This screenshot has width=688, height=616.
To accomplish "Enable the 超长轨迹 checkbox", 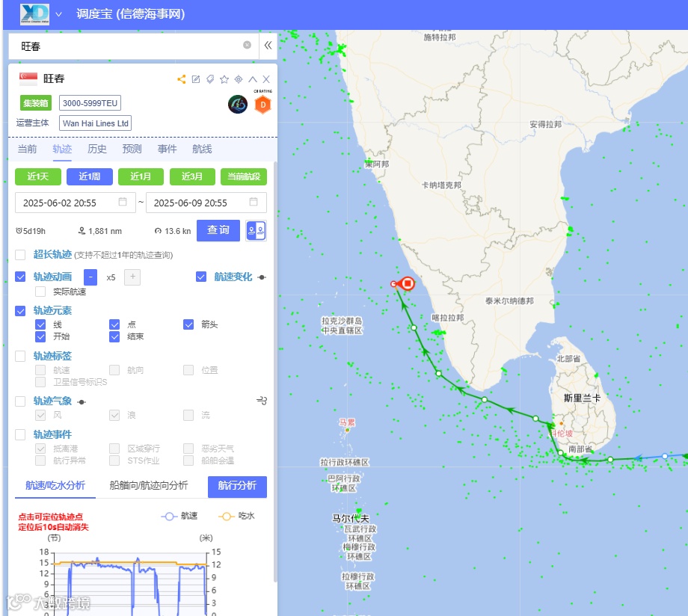I will pos(20,255).
